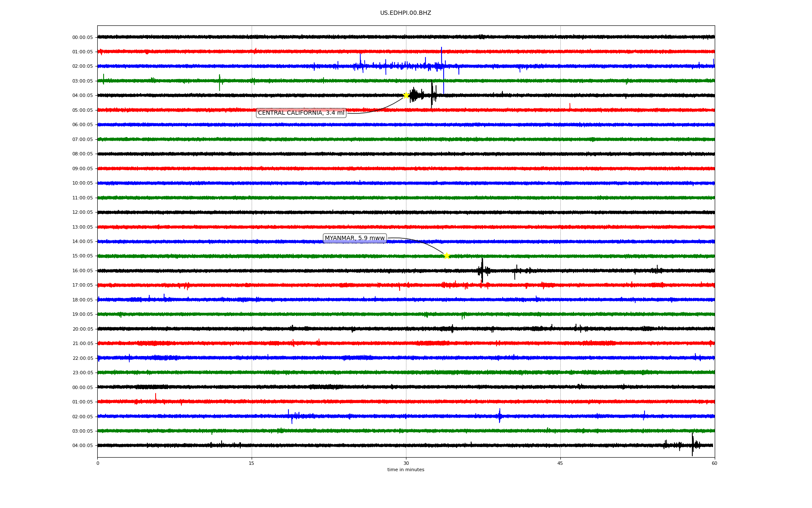The width and height of the screenshot is (812, 508).
Task: Click the 08:00:05 time row label
Action: pyautogui.click(x=82, y=154)
